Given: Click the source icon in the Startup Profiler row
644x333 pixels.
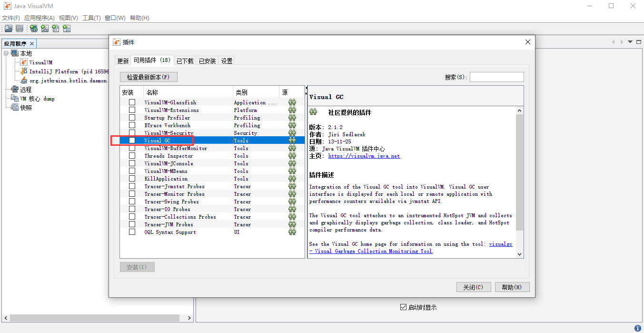Looking at the screenshot, I should (292, 118).
